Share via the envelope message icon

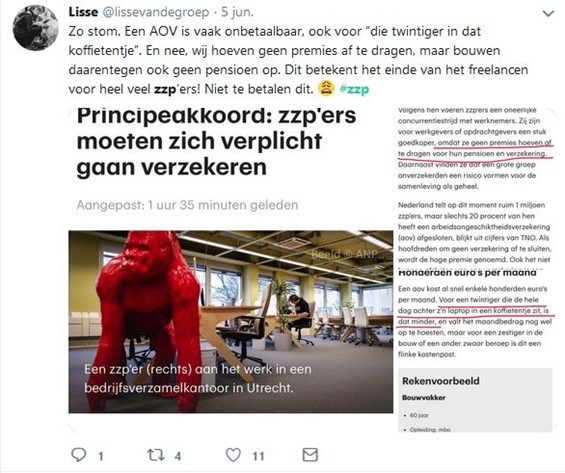(x=310, y=455)
